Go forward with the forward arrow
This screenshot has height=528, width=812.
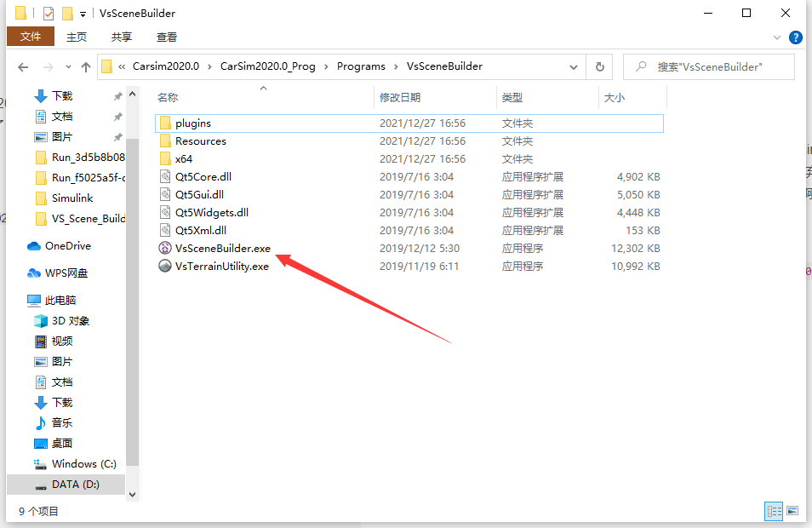(49, 66)
